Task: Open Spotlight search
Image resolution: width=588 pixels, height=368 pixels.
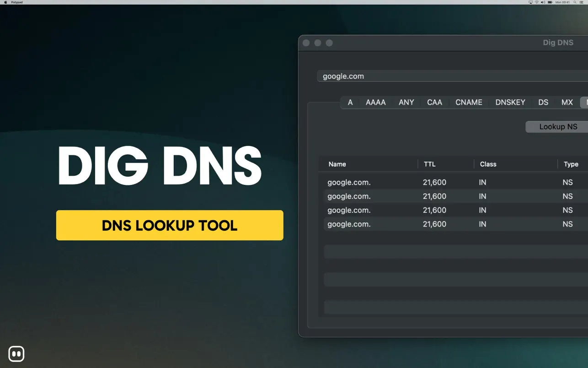Action: click(x=575, y=2)
